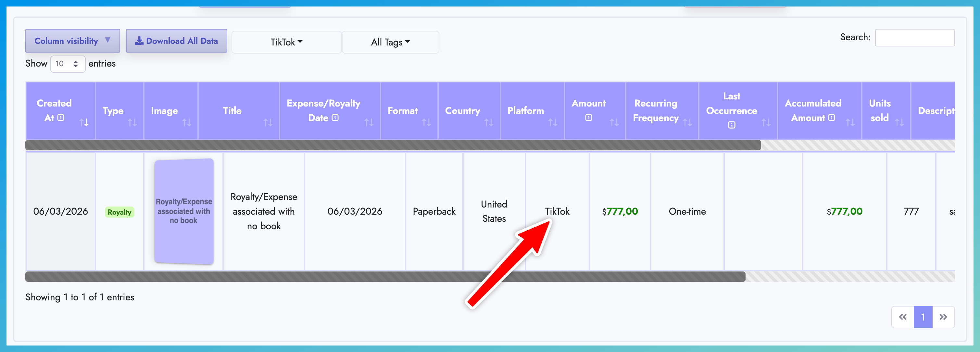Expand the TikTok platform filter
980x352 pixels.
click(286, 42)
